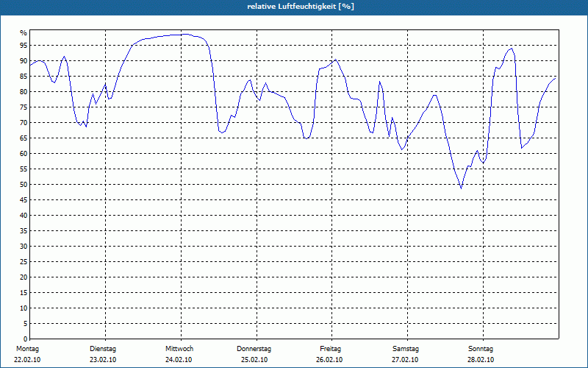588x368 pixels.
Task: Click the y-axis value 50
Action: [24, 185]
